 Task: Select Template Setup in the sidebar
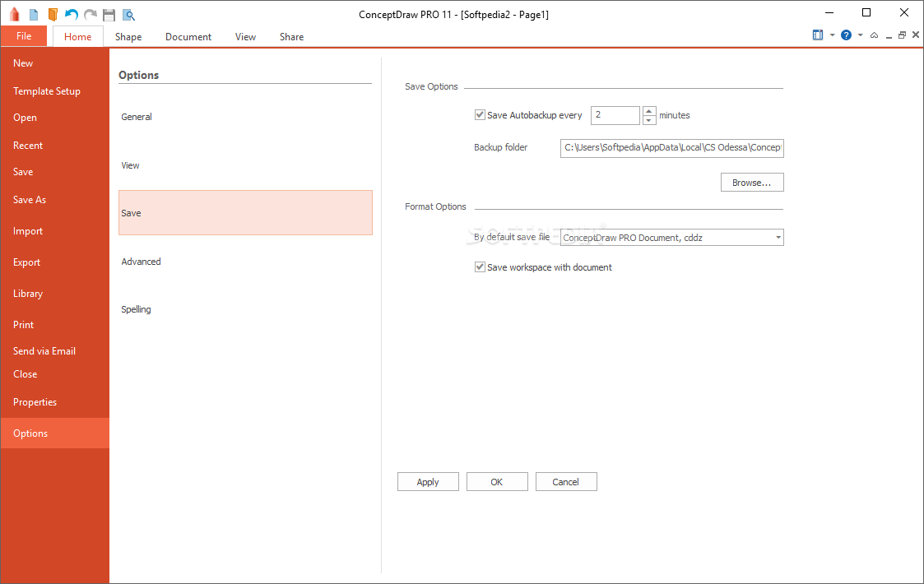(55, 91)
